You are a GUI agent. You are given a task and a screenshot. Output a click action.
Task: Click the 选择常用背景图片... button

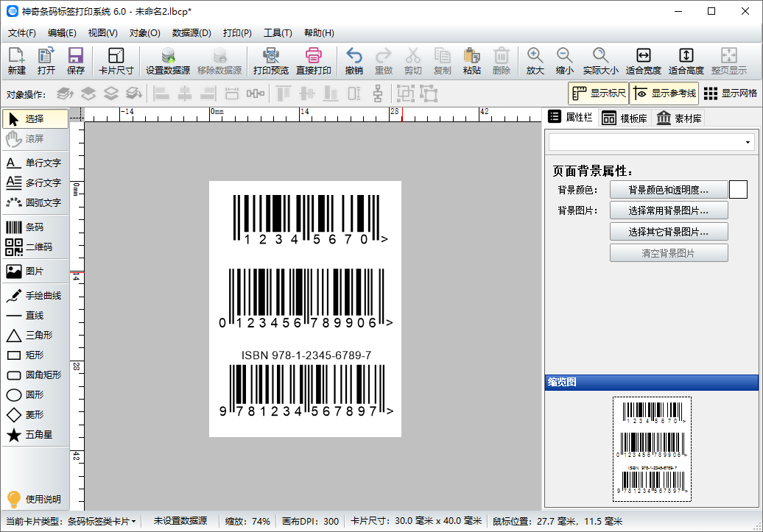[x=669, y=210]
